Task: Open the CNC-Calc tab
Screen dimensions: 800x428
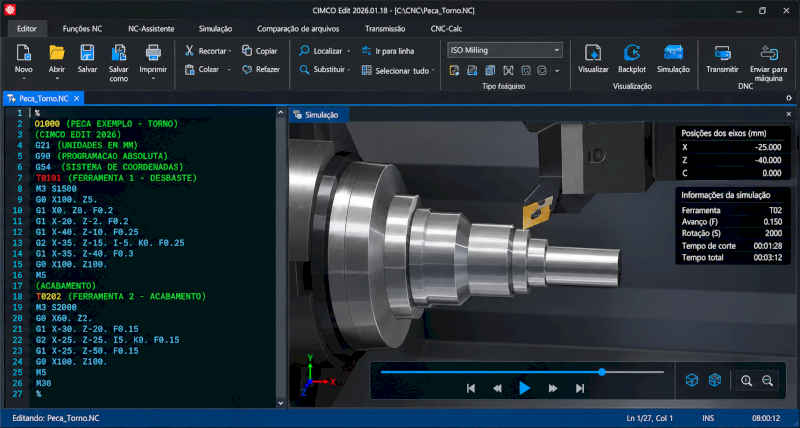Action: (446, 29)
